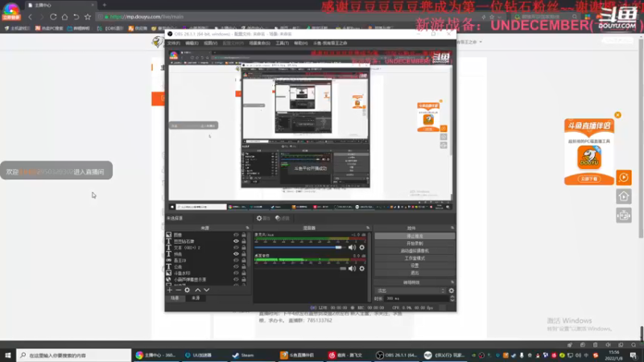
Task: Toggle visibility of 斗鱼水印 source
Action: 236,273
